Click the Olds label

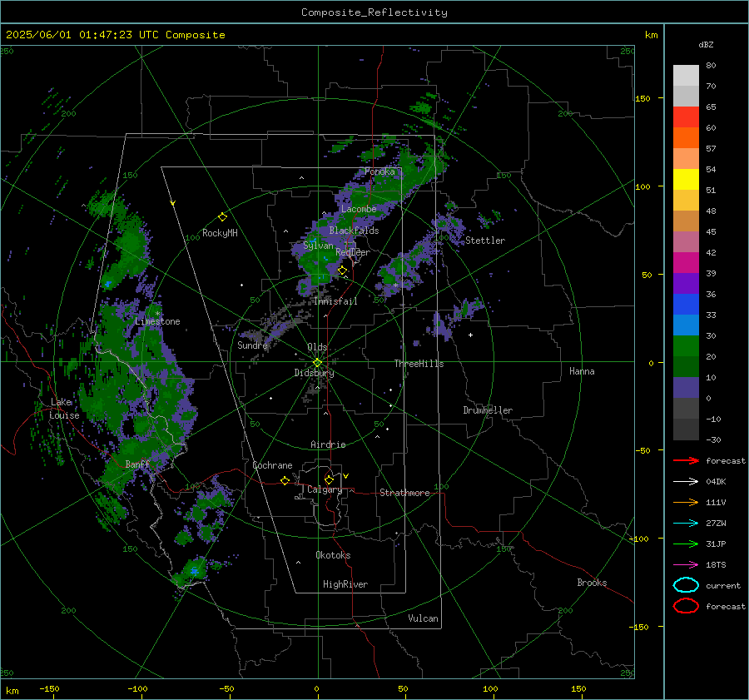click(x=317, y=347)
